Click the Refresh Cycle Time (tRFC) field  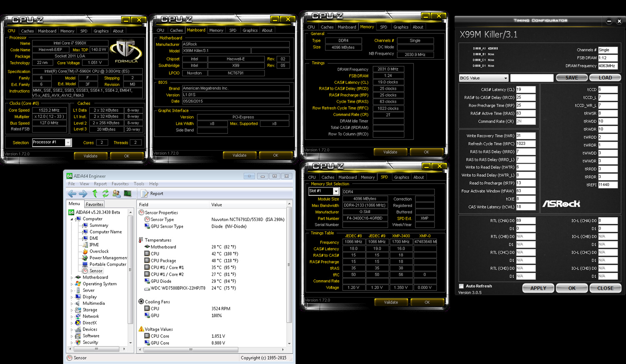[x=526, y=143]
